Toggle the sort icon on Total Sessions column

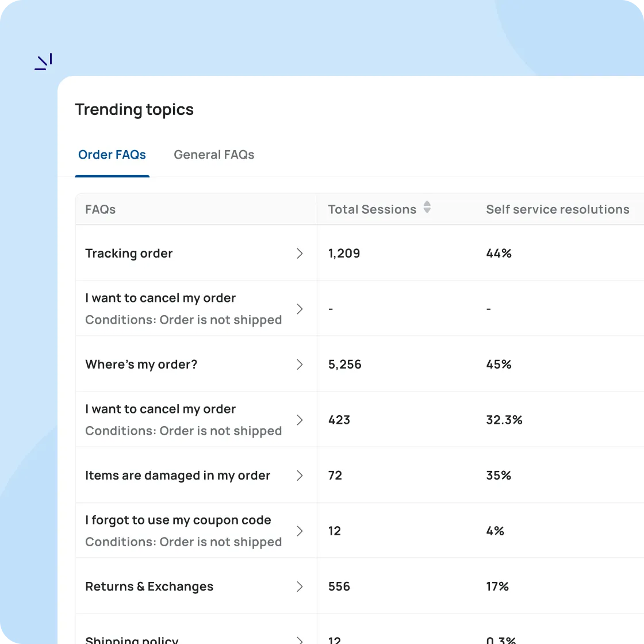coord(427,209)
